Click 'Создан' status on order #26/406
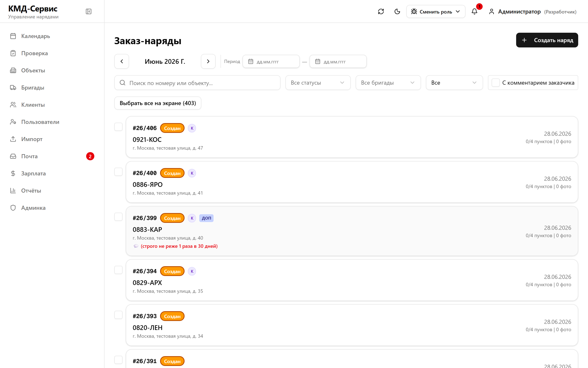 (172, 128)
